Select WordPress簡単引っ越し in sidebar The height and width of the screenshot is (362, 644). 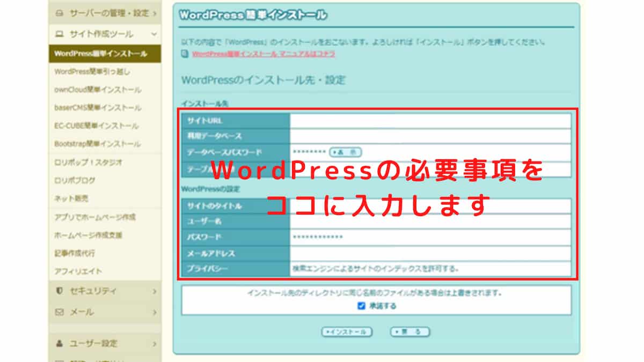click(x=92, y=71)
